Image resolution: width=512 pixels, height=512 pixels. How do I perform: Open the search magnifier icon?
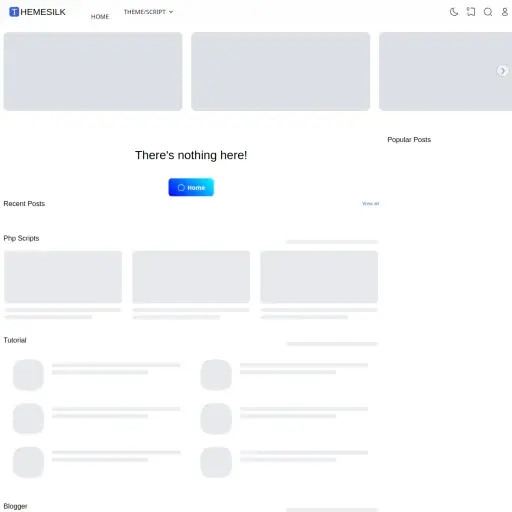tap(488, 12)
